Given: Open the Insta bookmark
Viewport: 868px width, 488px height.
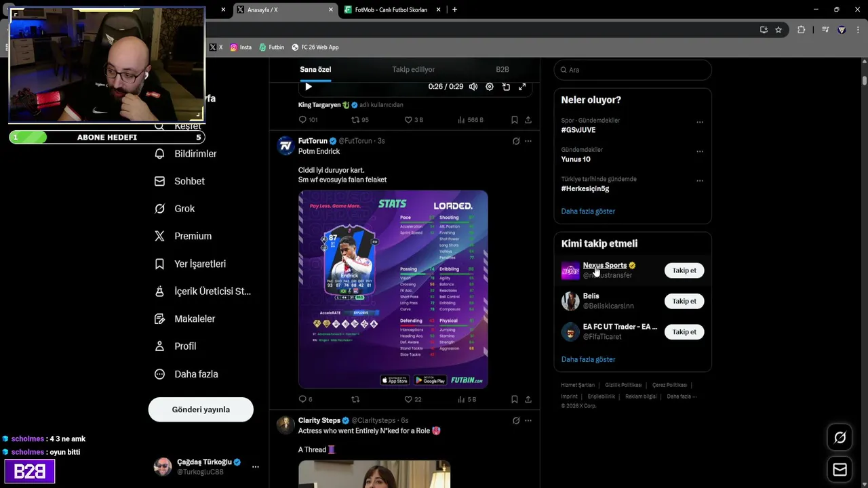Looking at the screenshot, I should click(241, 47).
